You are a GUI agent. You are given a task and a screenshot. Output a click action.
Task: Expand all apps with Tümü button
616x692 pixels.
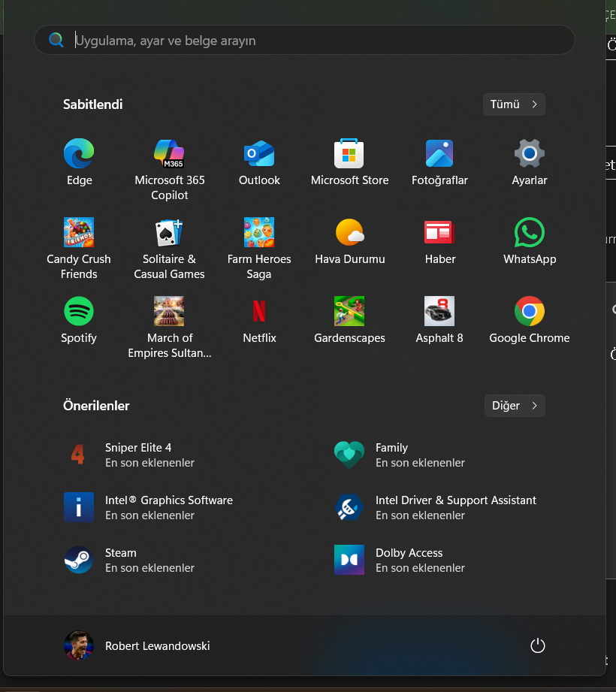point(514,104)
